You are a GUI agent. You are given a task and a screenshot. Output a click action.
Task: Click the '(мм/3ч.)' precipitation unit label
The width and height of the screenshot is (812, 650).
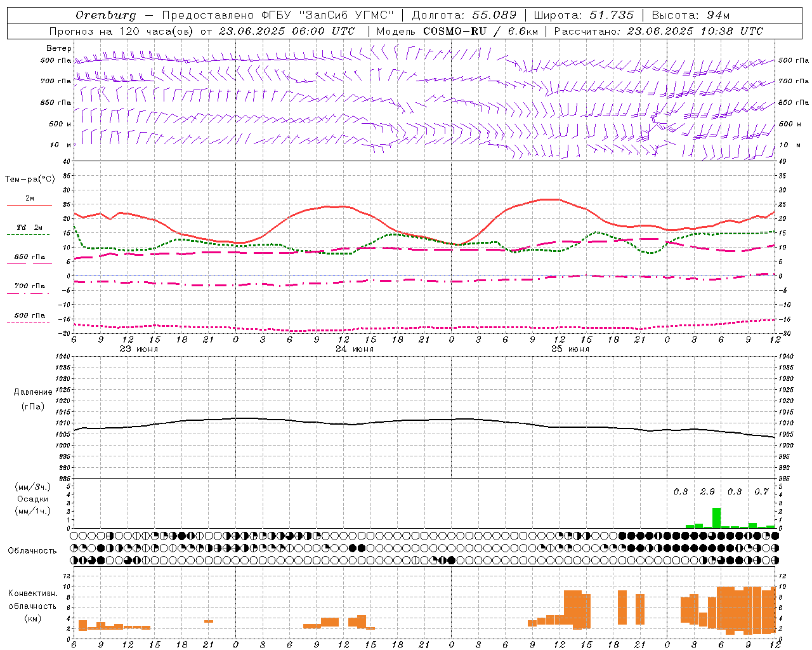pos(33,487)
